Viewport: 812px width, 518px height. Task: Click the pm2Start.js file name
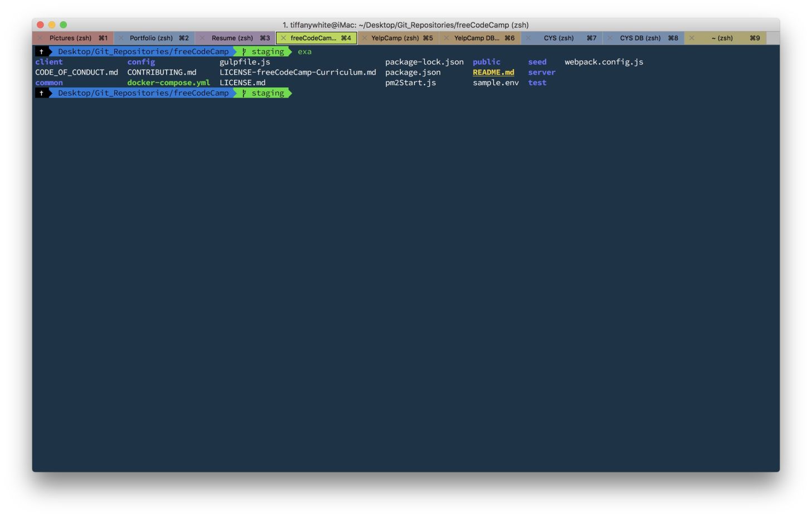411,82
